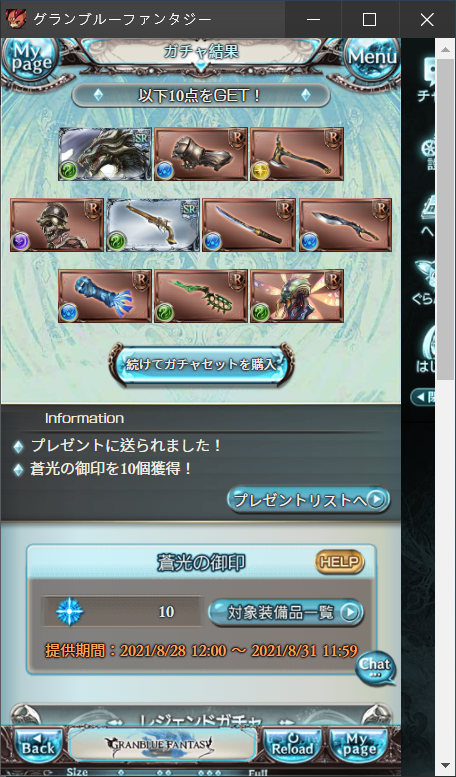The width and height of the screenshot is (456, 777).
Task: Open the Chat bubble icon
Action: pos(376,667)
